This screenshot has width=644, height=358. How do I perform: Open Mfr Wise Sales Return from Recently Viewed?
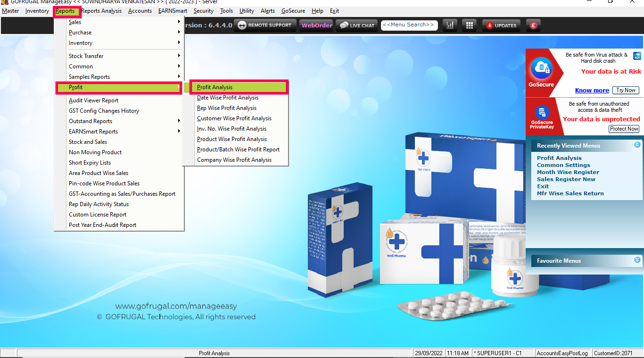[570, 193]
